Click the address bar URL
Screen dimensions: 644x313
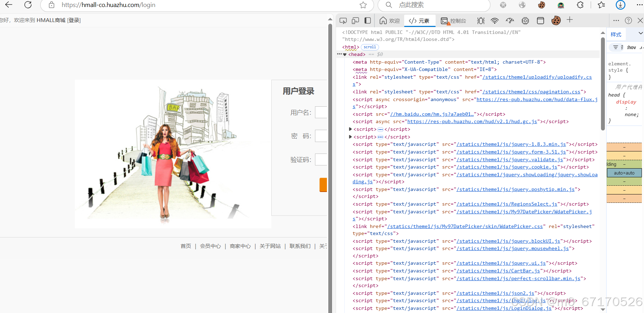pyautogui.click(x=108, y=5)
